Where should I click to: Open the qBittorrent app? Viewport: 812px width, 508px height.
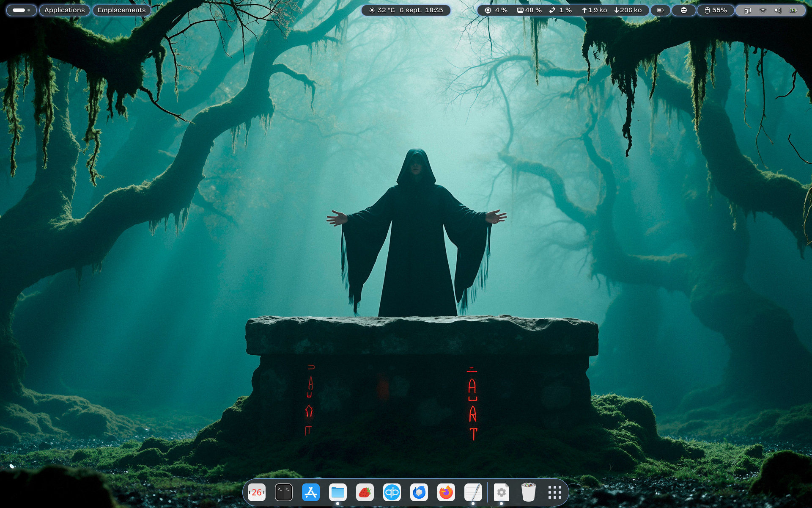[x=392, y=492]
